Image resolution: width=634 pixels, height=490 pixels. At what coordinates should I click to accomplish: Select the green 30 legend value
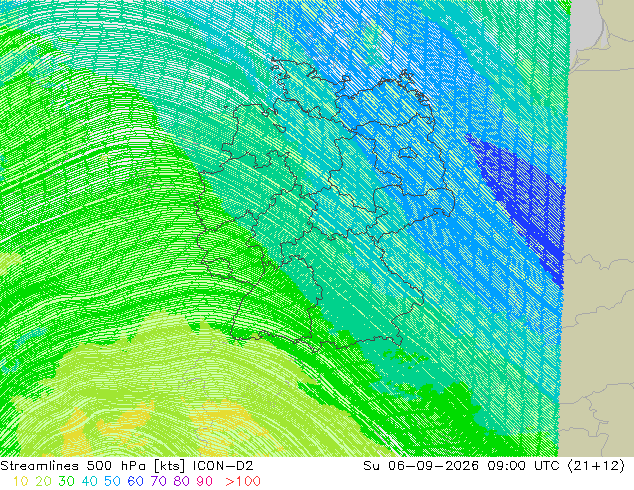point(66,481)
